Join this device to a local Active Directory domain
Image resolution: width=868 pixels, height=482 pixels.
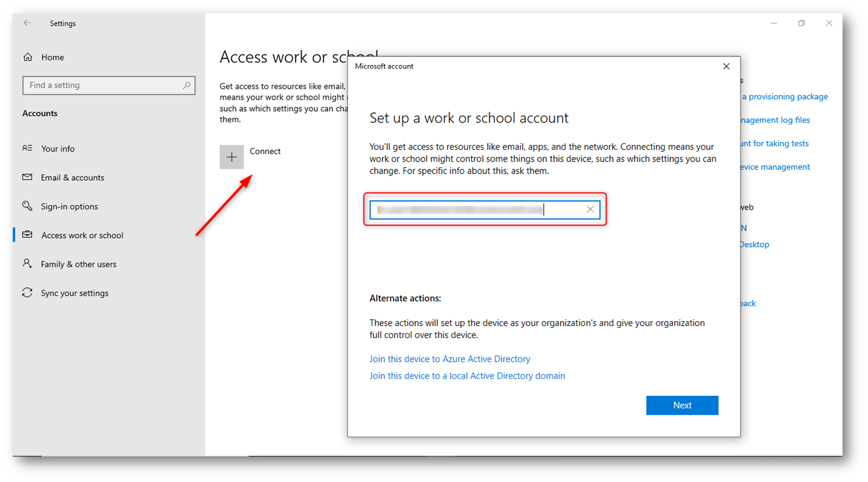[x=467, y=376]
